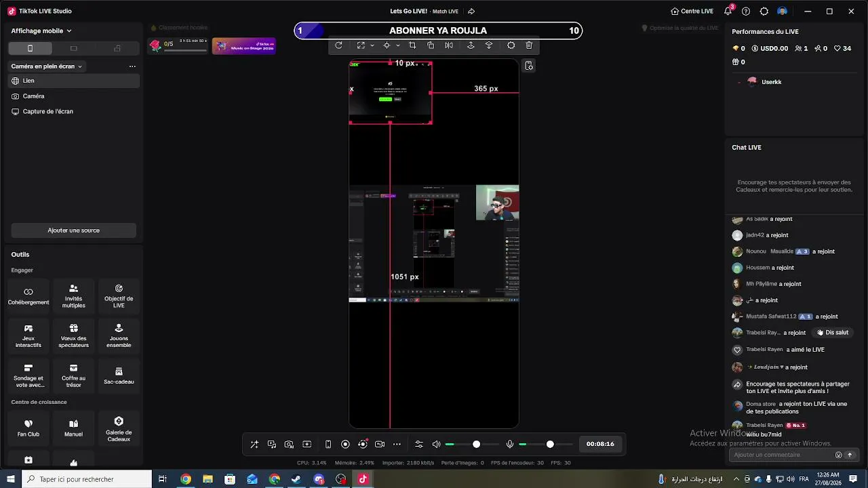This screenshot has height=488, width=868.
Task: Crop the selected source
Action: coord(412,45)
